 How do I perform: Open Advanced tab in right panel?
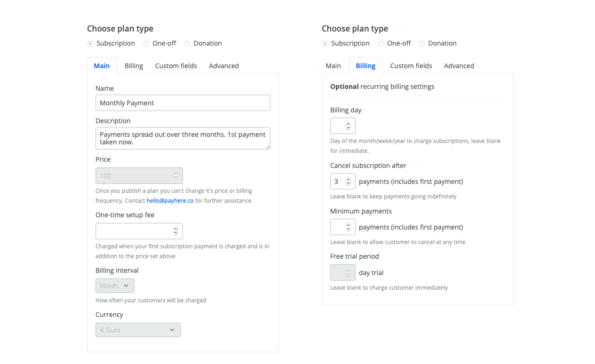pos(459,66)
